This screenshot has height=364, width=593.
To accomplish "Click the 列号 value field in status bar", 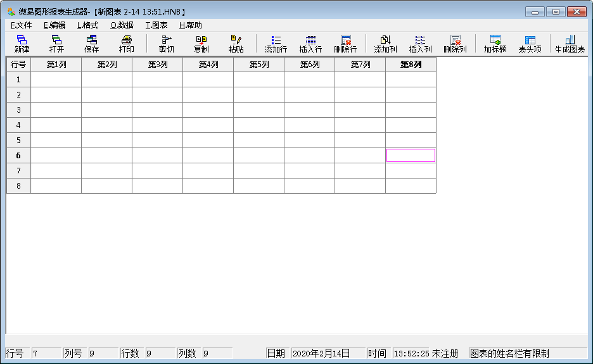I will (104, 353).
